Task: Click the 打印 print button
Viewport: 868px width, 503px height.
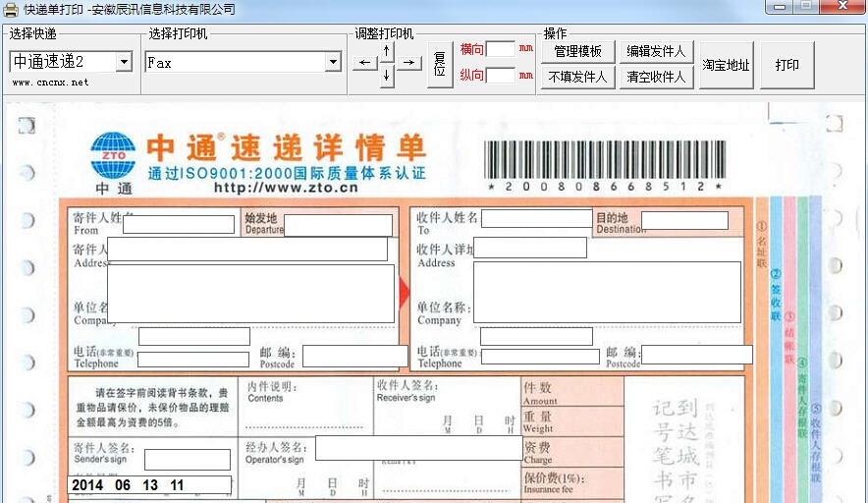Action: pyautogui.click(x=787, y=65)
